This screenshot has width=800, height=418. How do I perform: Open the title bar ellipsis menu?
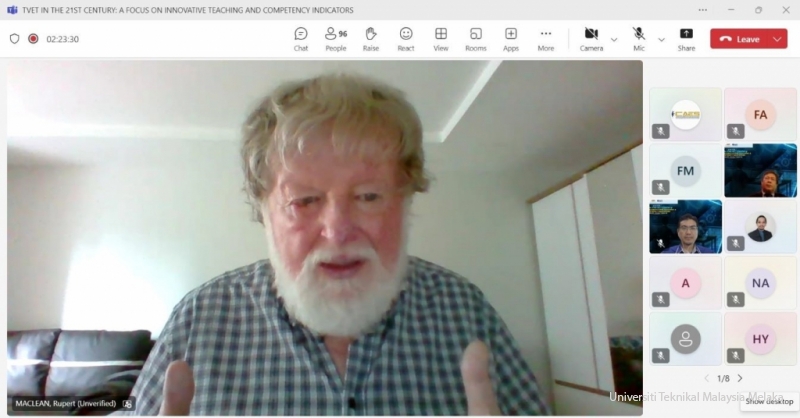pos(702,9)
